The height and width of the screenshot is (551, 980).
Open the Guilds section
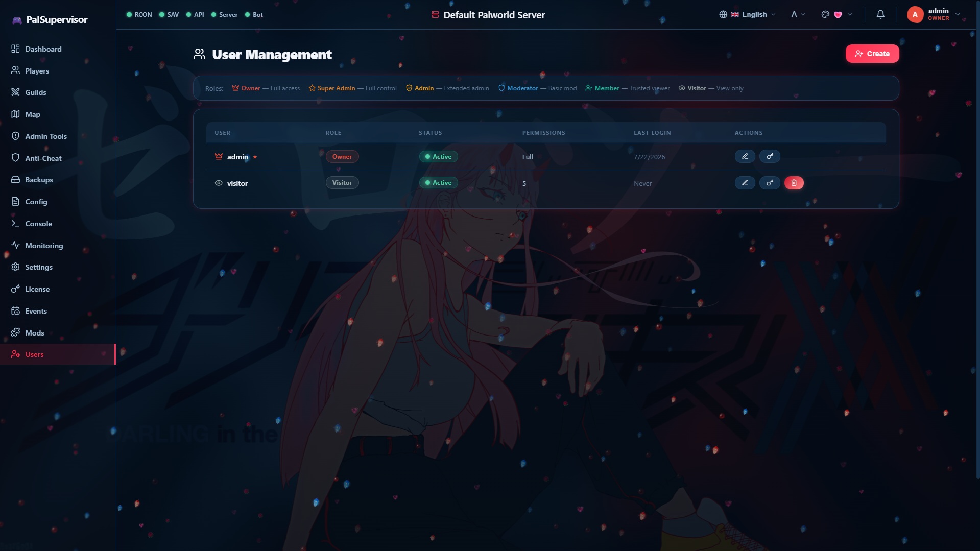[58, 92]
